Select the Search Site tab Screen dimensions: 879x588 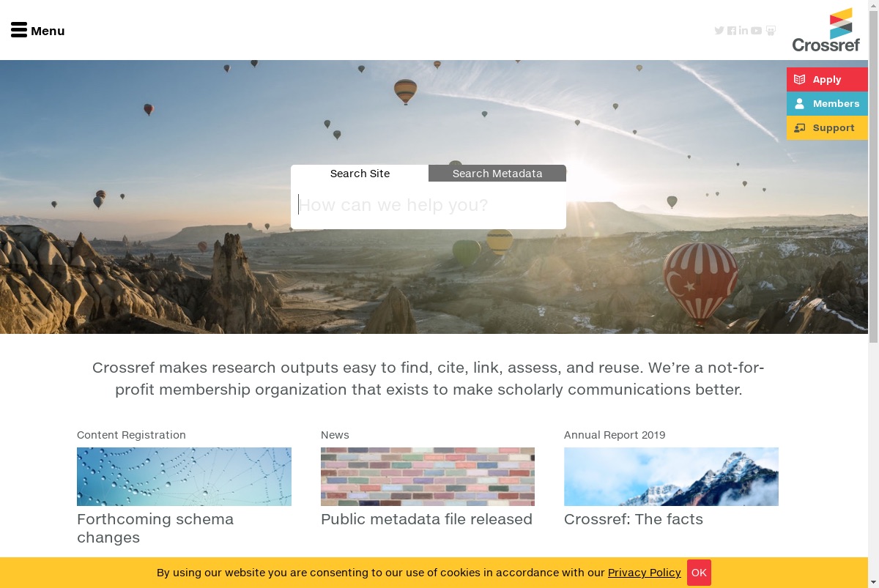[360, 174]
